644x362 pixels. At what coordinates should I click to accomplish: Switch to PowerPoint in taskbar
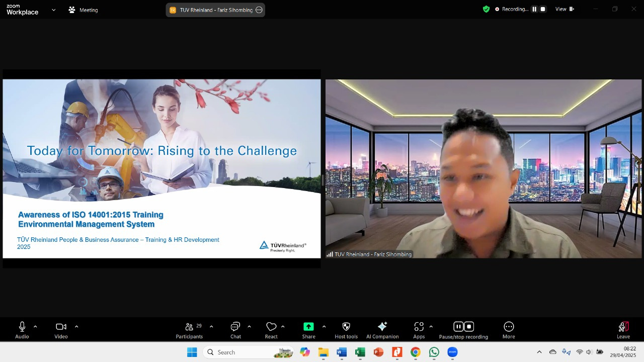coord(379,352)
